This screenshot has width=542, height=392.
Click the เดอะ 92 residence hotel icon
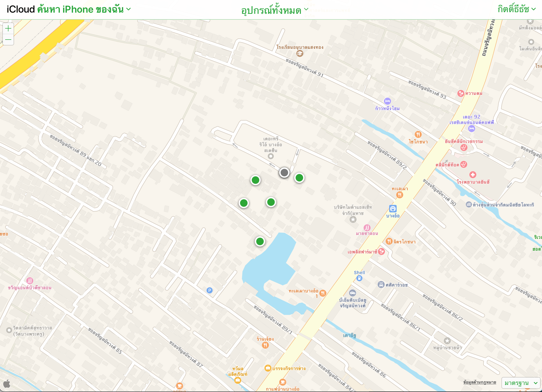[x=471, y=129]
